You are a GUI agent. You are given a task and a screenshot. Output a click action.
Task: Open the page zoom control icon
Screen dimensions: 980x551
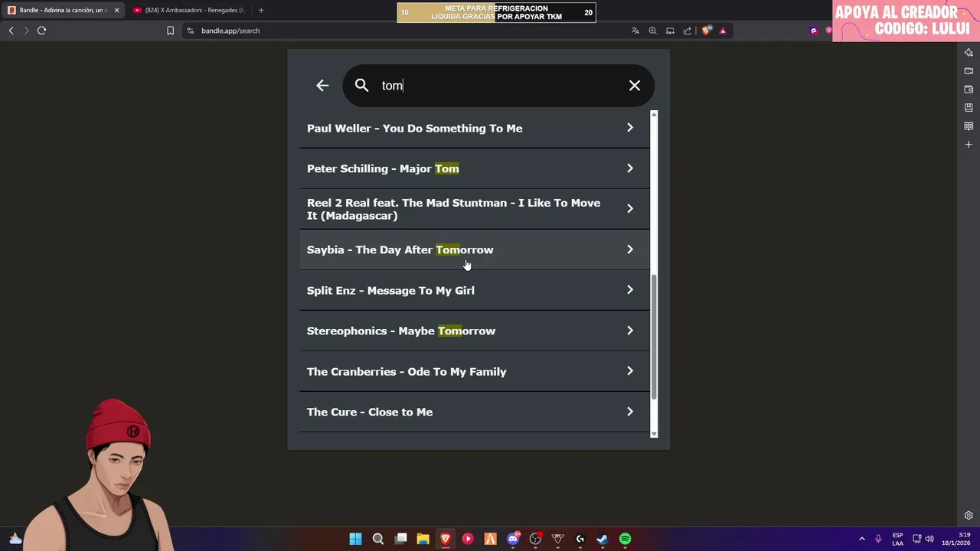coord(652,31)
